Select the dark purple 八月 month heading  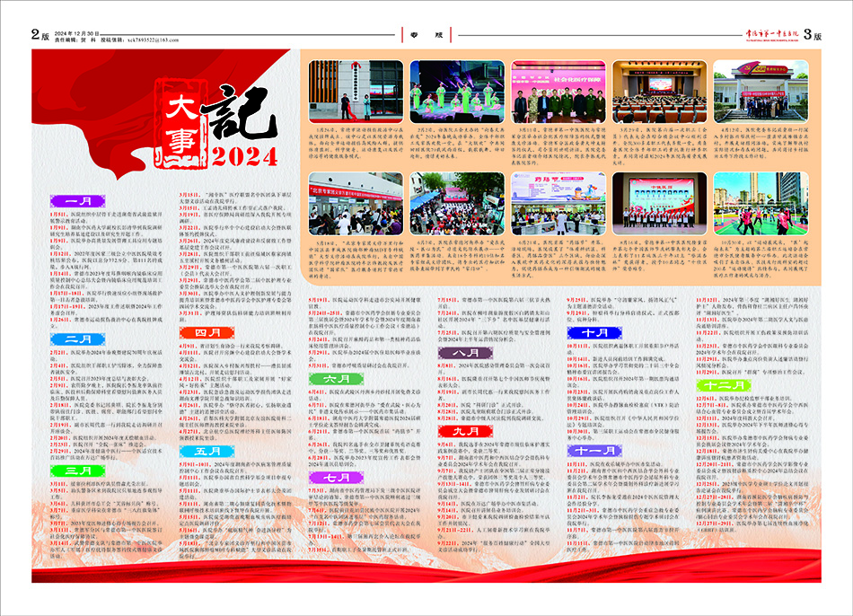(466, 353)
